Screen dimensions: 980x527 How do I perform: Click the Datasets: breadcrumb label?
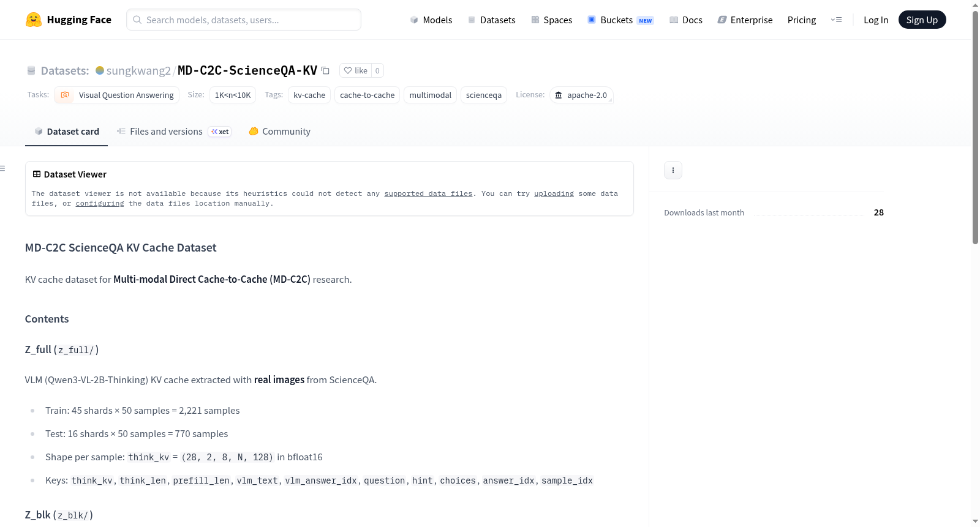(65, 70)
